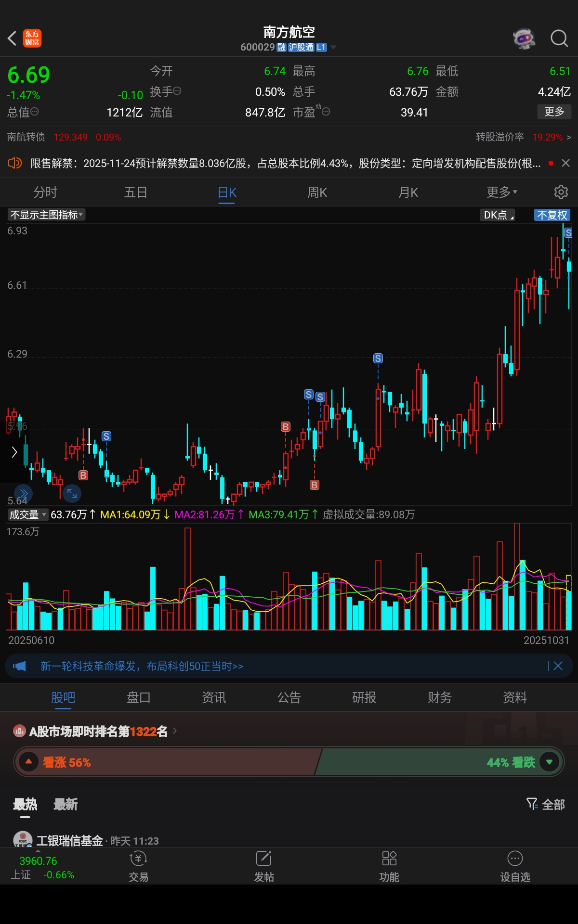Viewport: 578px width, 924px height.
Task: Open the 研报 tab
Action: (364, 697)
